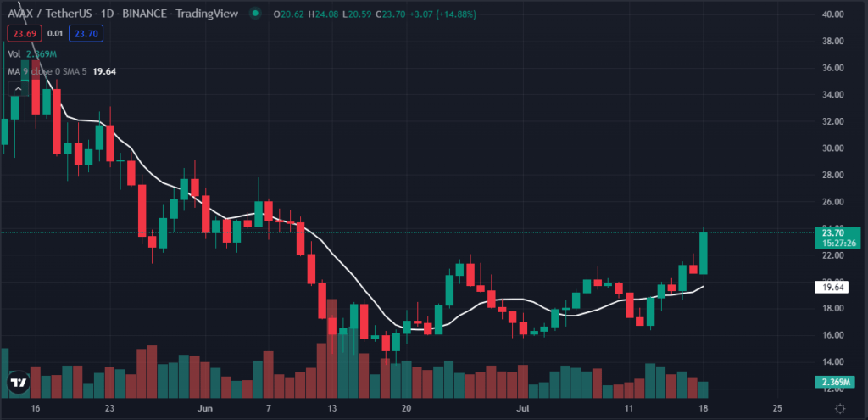The image size is (868, 420).
Task: Click the 40.00 level on price scale
Action: click(x=832, y=14)
